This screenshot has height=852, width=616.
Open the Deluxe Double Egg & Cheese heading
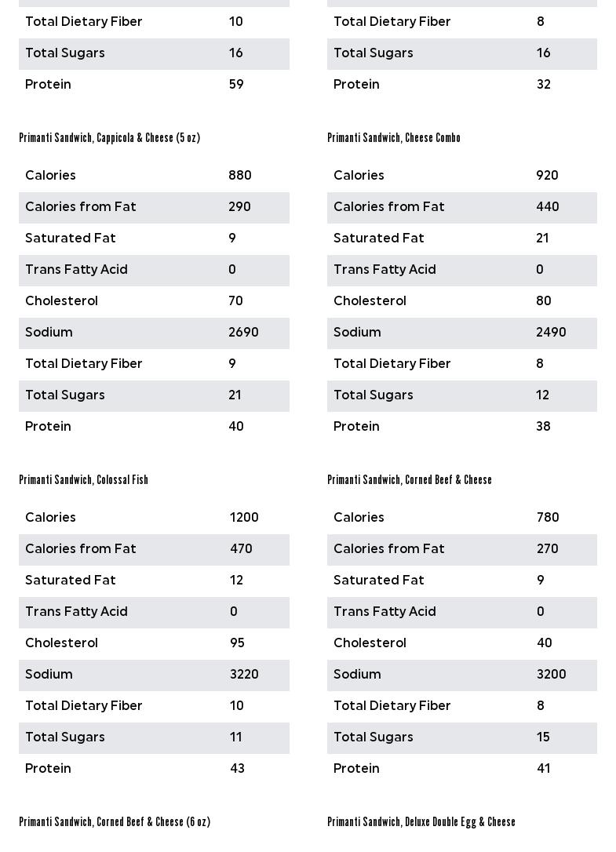(421, 822)
